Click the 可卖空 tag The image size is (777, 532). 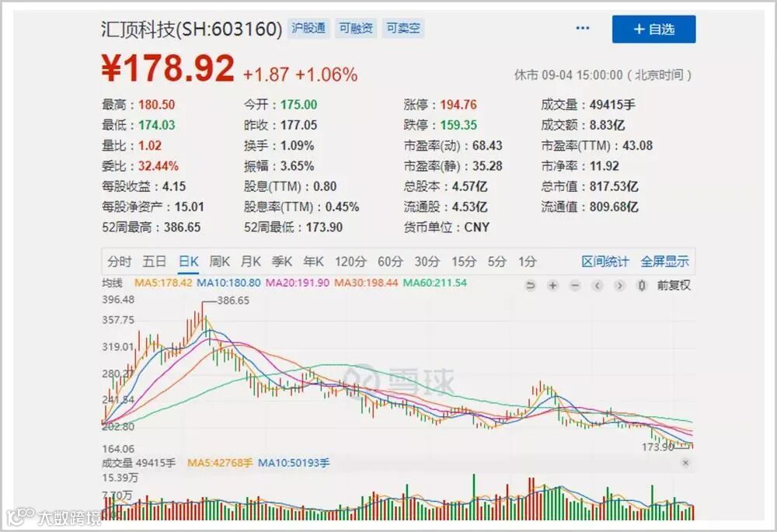403,28
